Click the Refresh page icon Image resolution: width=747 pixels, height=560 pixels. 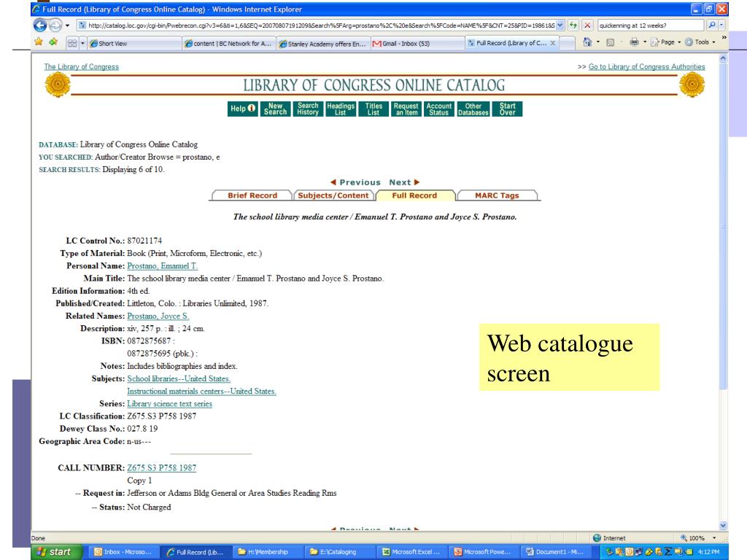[x=573, y=26]
